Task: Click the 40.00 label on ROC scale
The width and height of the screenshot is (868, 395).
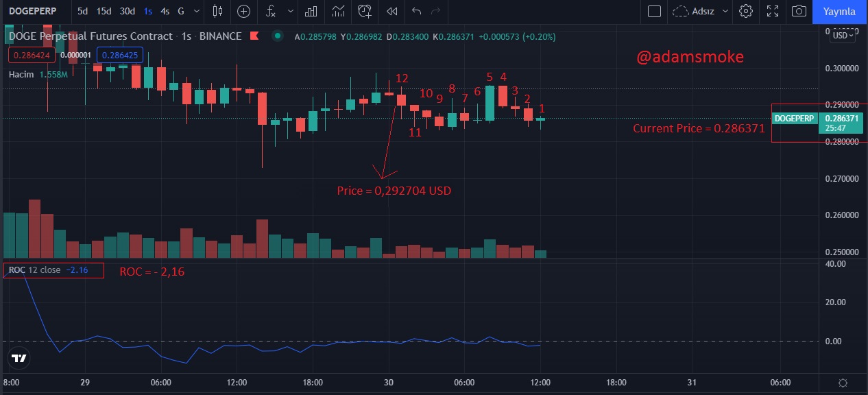Action: tap(835, 263)
